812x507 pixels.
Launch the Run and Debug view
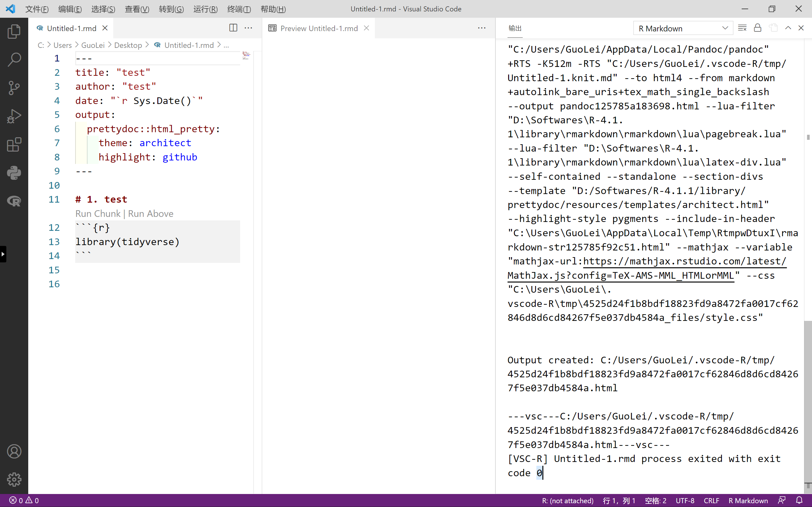14,116
